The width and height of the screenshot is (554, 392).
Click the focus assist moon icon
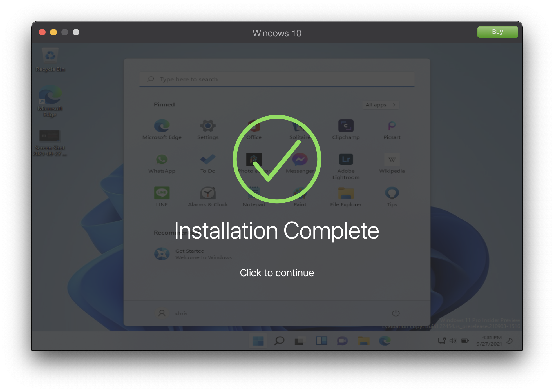click(510, 341)
